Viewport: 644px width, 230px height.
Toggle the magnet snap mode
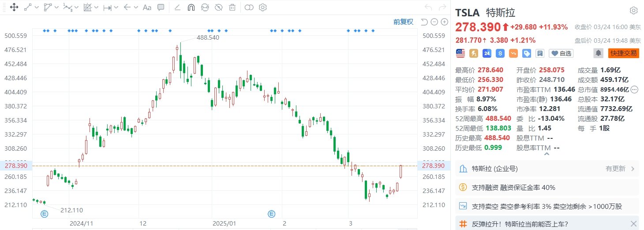click(x=191, y=7)
